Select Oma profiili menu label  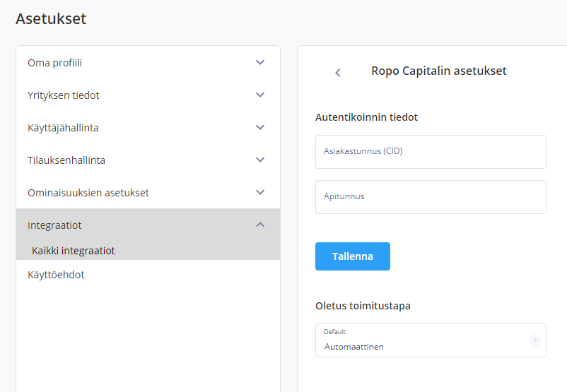click(x=55, y=63)
